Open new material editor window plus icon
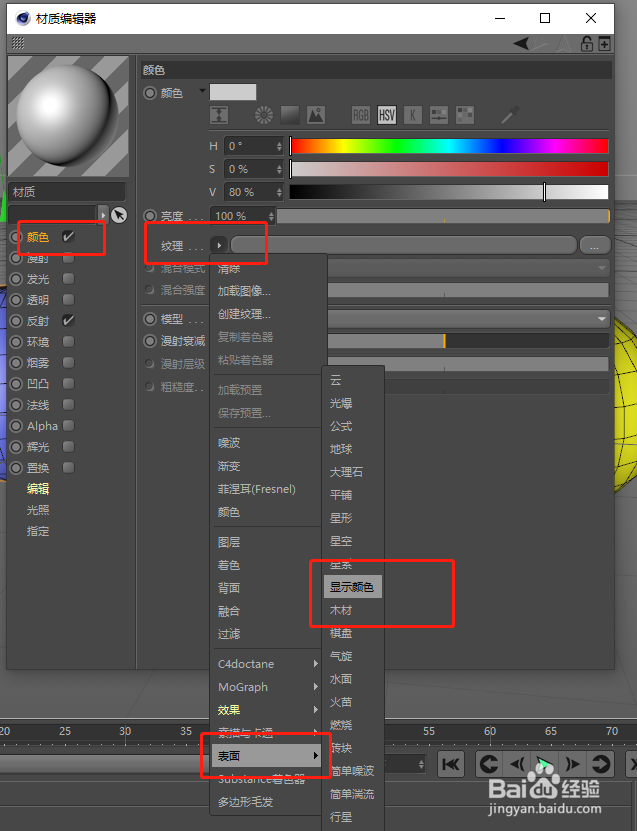 click(x=604, y=43)
